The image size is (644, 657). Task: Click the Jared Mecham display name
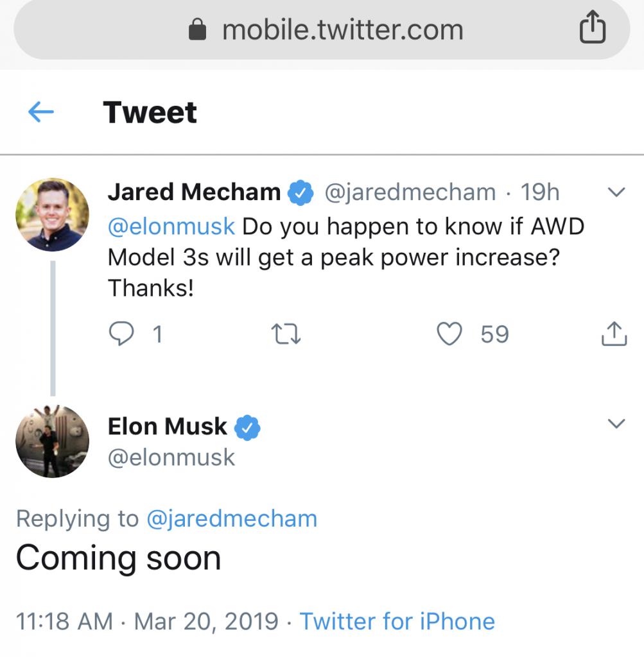[194, 192]
